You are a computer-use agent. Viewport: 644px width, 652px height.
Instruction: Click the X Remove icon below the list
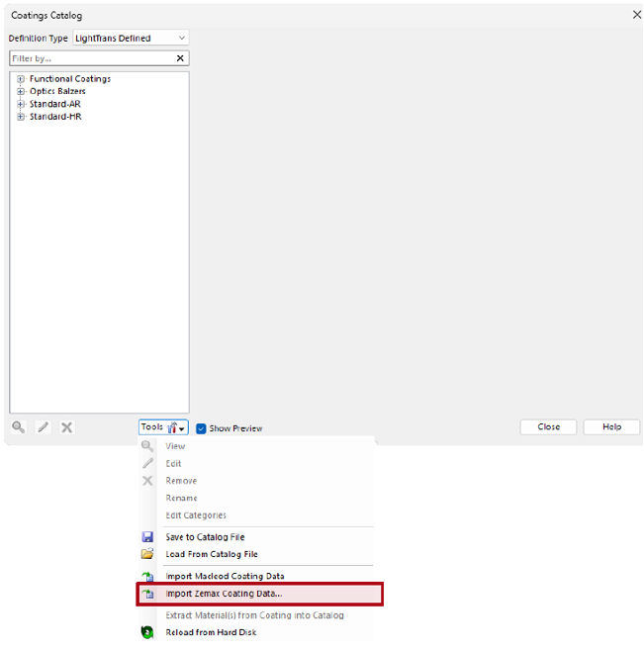[x=66, y=427]
